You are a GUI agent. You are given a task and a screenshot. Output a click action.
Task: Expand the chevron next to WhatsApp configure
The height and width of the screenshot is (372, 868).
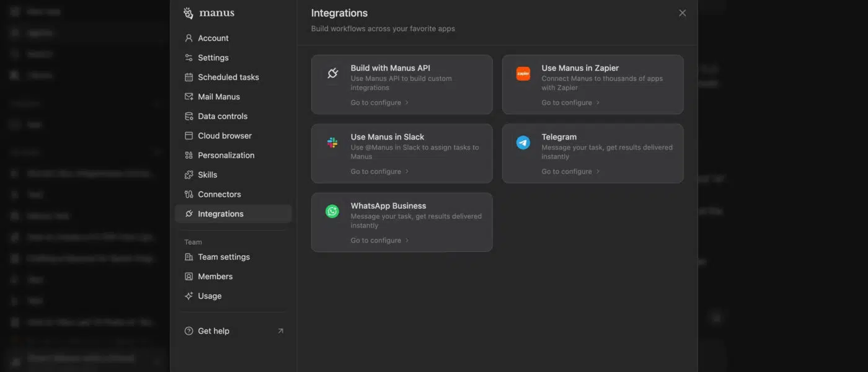point(409,240)
